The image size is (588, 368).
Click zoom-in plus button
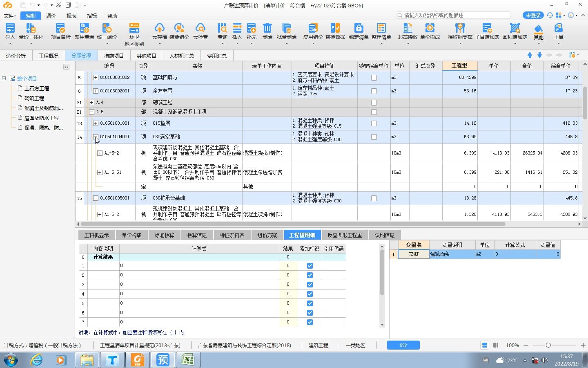coord(583,345)
